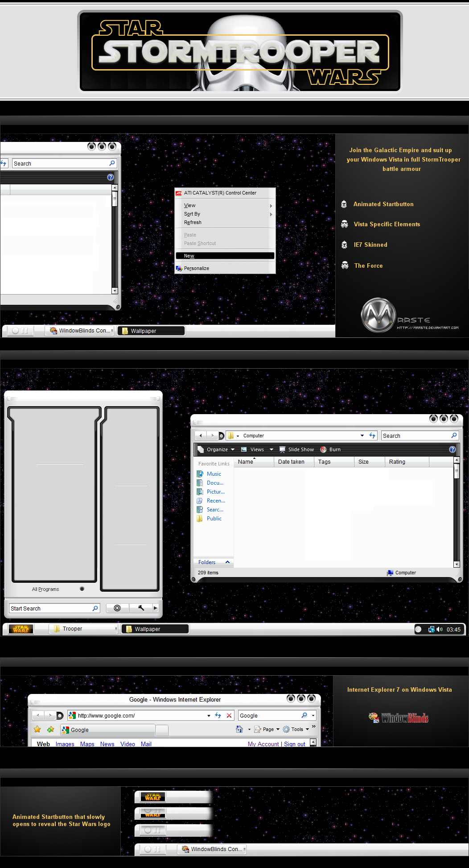The image size is (469, 868).
Task: Open the blue Help icon in Computer window
Action: coord(453,449)
